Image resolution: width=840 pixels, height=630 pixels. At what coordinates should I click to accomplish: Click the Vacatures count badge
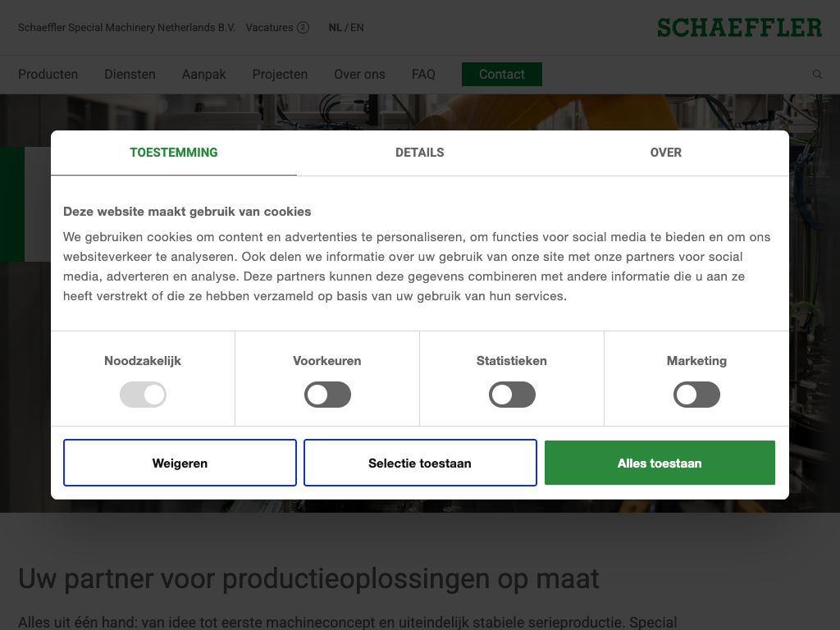tap(303, 28)
